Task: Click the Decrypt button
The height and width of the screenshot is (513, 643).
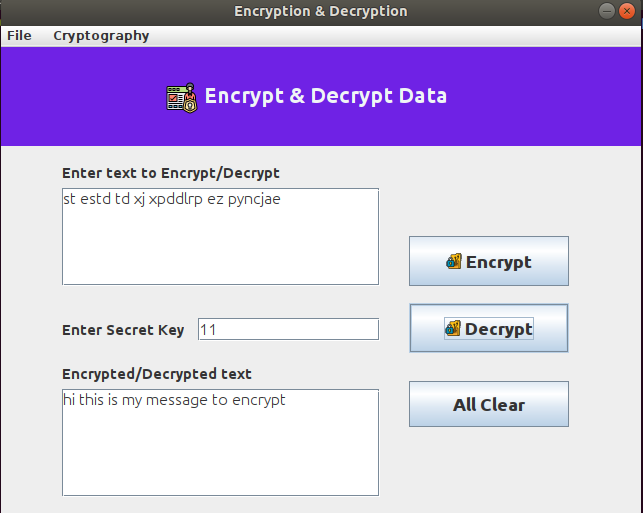Action: coord(489,328)
